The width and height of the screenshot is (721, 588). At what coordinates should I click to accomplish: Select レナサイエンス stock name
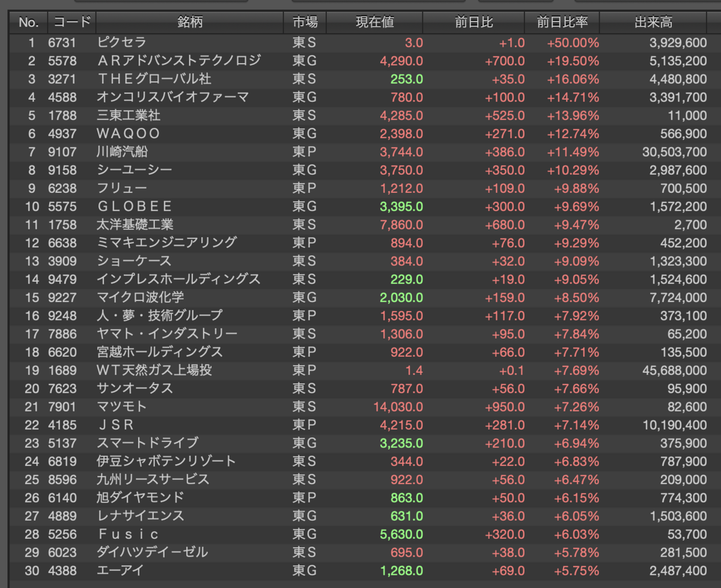pyautogui.click(x=141, y=515)
